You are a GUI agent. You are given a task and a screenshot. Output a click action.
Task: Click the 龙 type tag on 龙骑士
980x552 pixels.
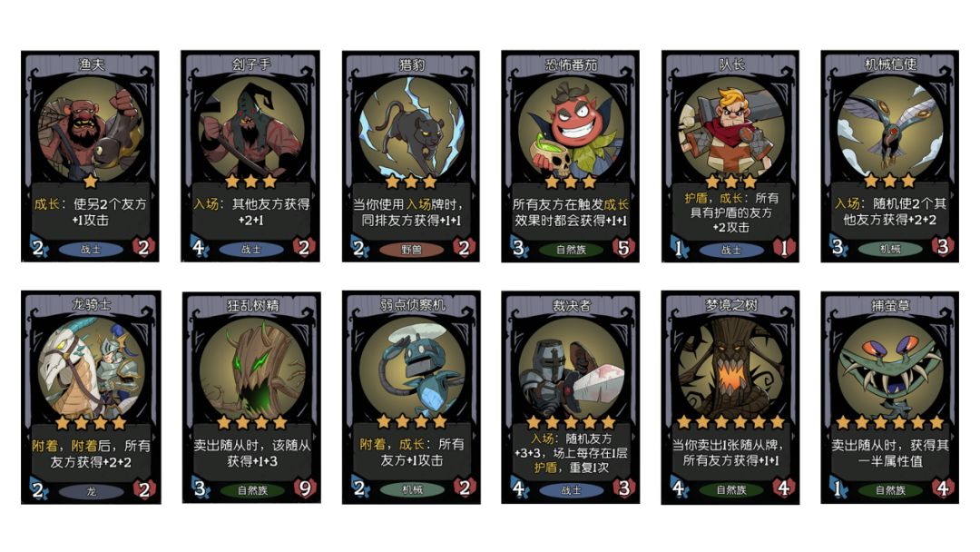coord(92,491)
